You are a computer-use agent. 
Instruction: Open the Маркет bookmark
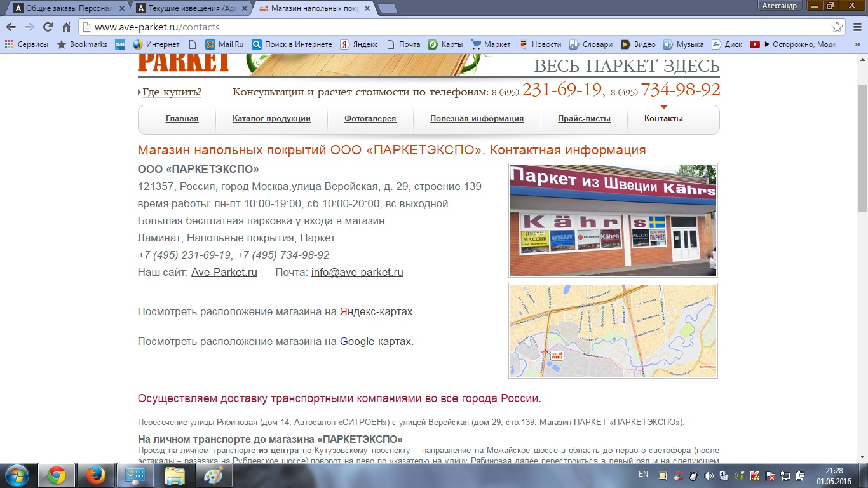tap(491, 44)
